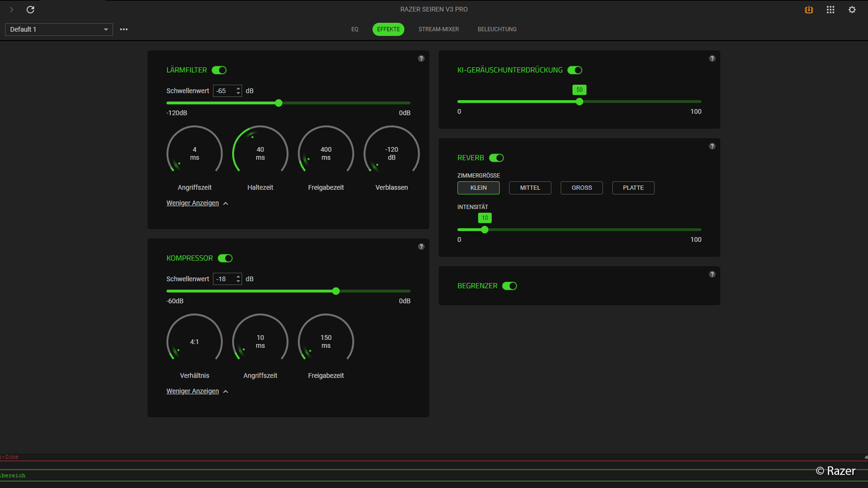Toggle the Reverb switch
This screenshot has height=488, width=868.
coord(496,158)
